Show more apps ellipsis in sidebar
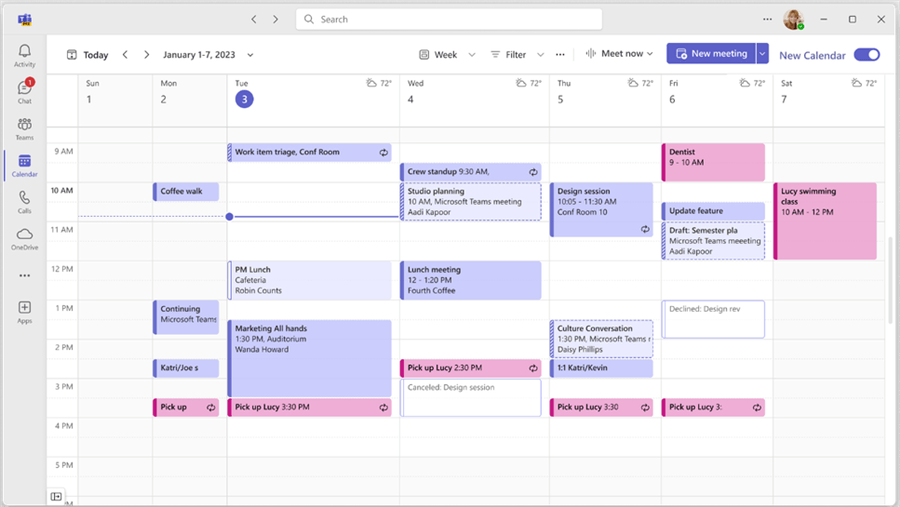Viewport: 900px width, 507px height. point(24,276)
